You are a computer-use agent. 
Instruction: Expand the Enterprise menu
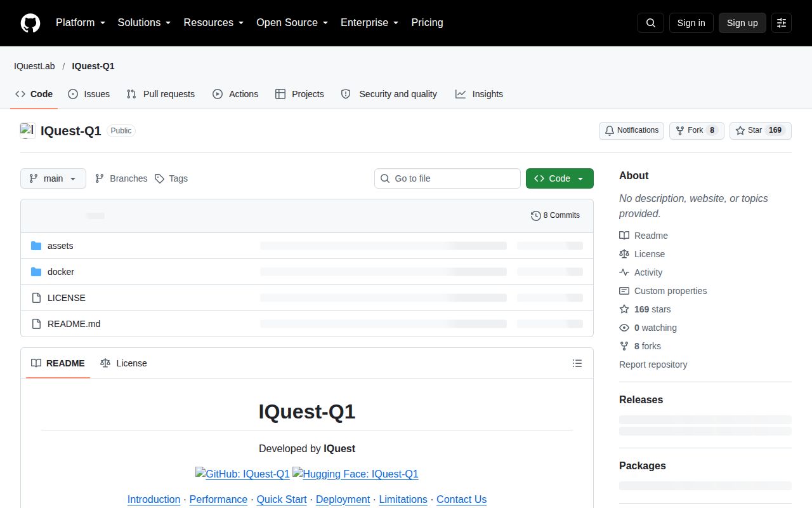370,23
